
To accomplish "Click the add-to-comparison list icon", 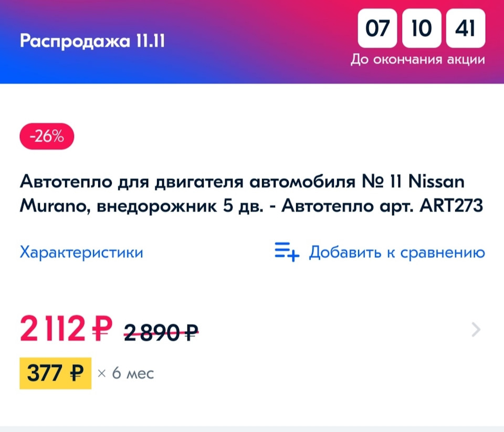I will coord(285,252).
